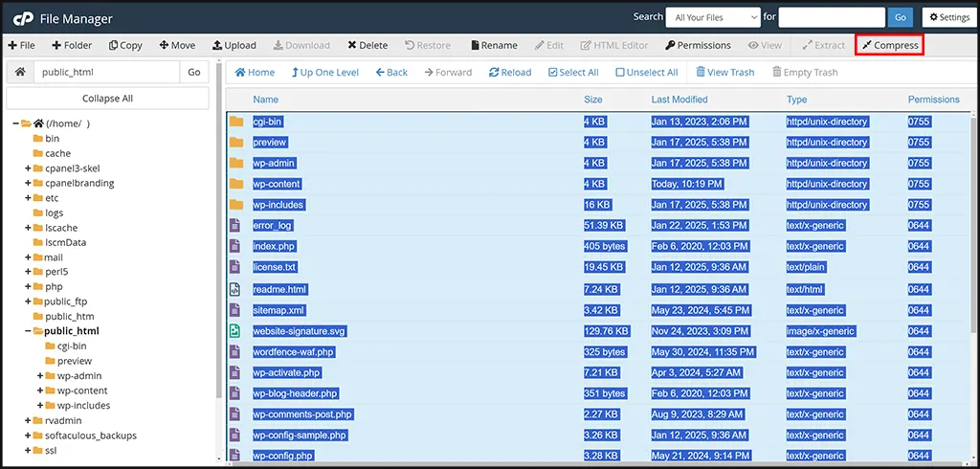The height and width of the screenshot is (469, 980).
Task: Create a new folder with +Folder
Action: pyautogui.click(x=72, y=45)
